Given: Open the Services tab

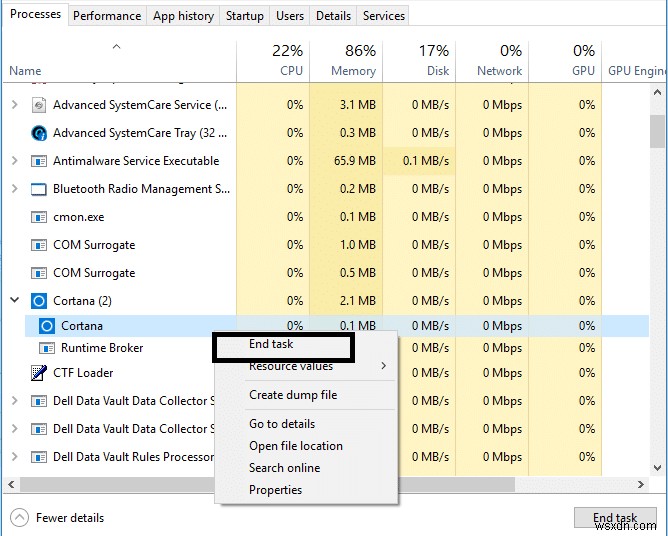Looking at the screenshot, I should (383, 16).
